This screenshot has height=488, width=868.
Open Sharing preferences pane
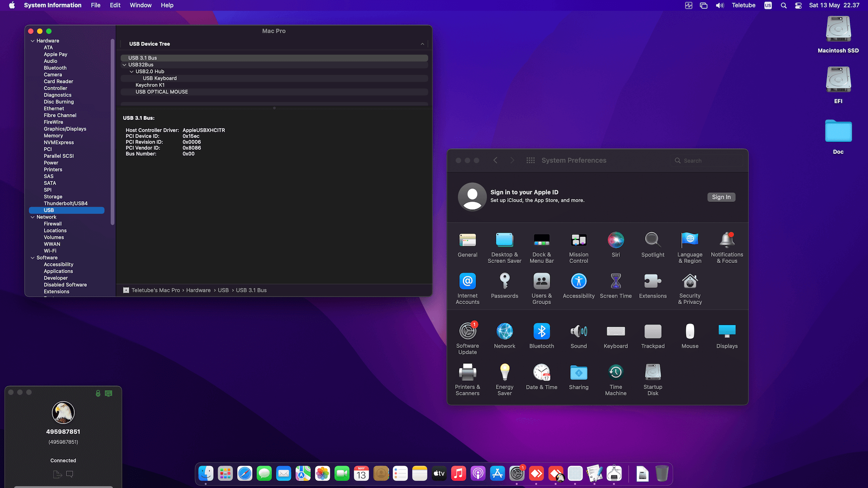pyautogui.click(x=579, y=378)
